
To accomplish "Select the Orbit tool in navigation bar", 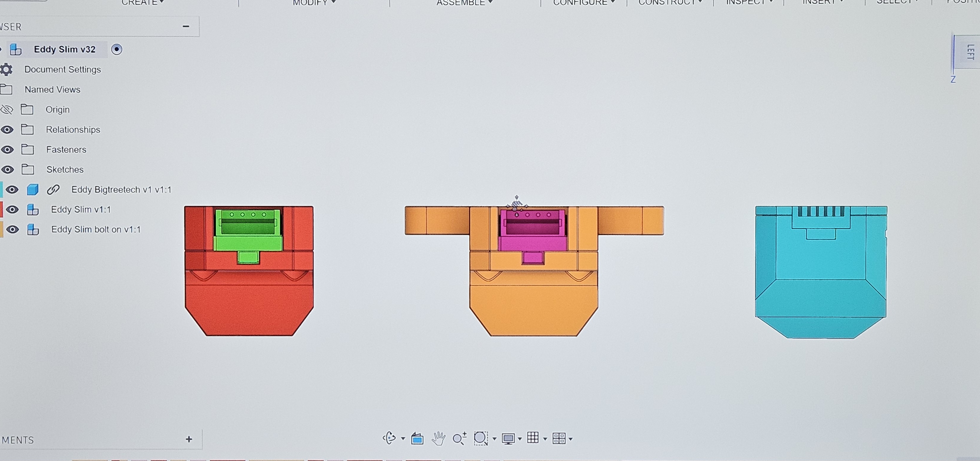I will 389,438.
